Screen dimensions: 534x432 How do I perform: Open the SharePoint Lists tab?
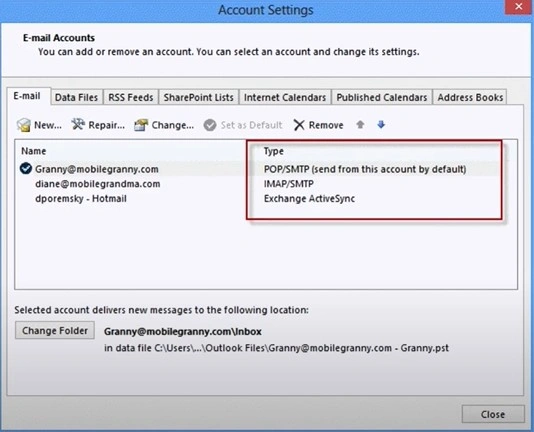(x=199, y=97)
